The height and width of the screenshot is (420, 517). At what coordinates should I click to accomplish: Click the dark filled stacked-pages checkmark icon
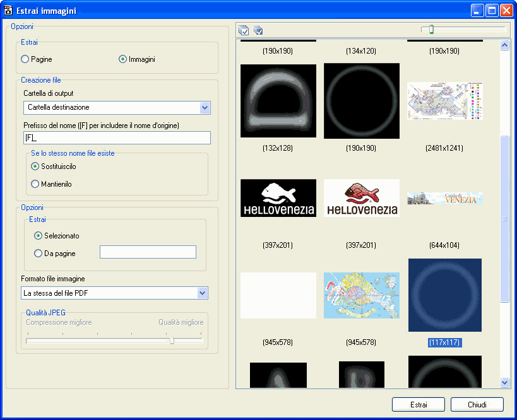tap(258, 30)
